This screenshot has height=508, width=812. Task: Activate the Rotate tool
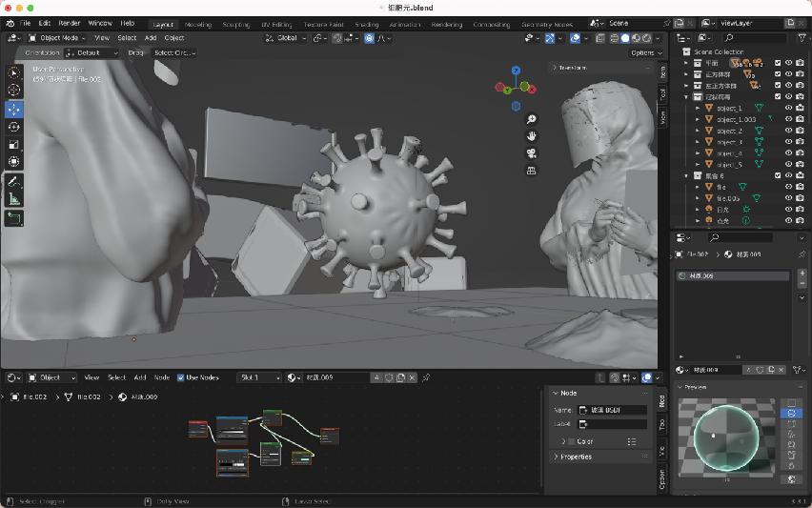(14, 127)
